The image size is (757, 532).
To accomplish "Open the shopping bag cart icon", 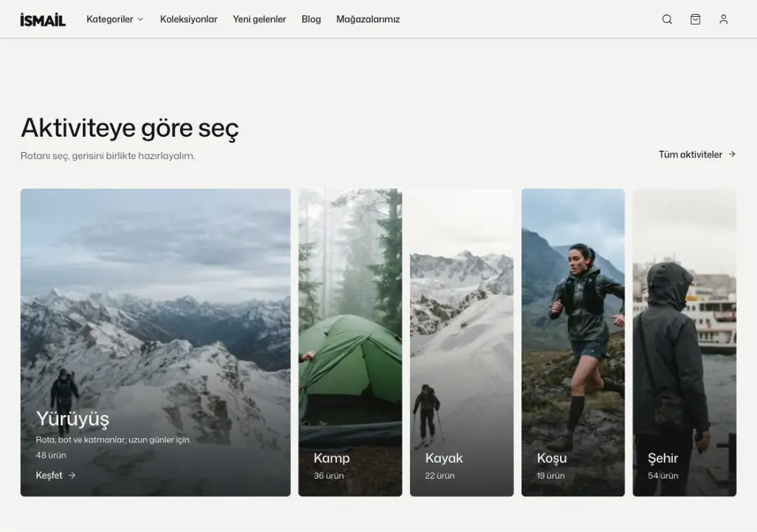I will coord(695,20).
